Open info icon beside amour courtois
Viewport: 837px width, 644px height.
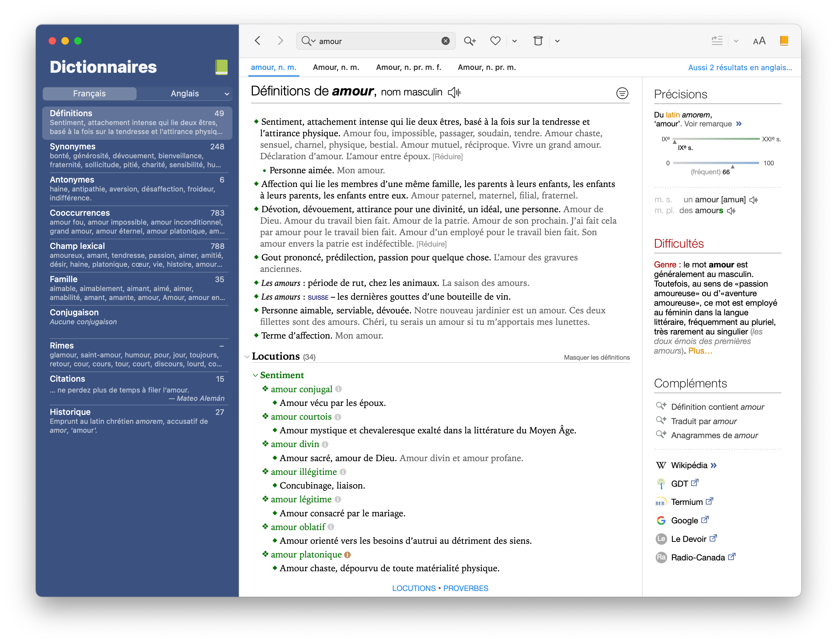tap(338, 417)
